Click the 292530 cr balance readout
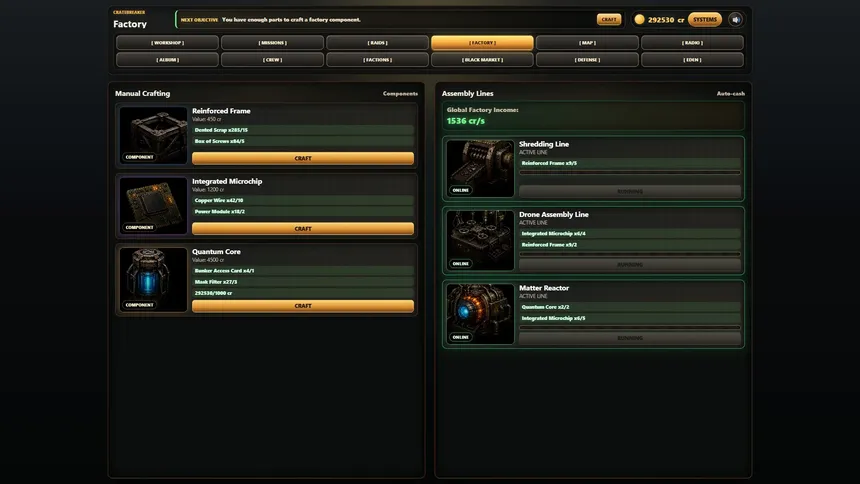This screenshot has width=860, height=484. pos(666,20)
